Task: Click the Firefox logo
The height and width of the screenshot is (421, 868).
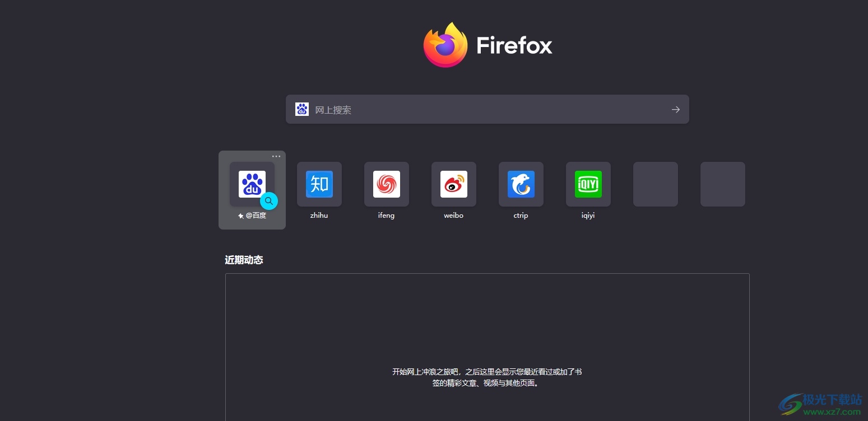Action: pyautogui.click(x=445, y=45)
